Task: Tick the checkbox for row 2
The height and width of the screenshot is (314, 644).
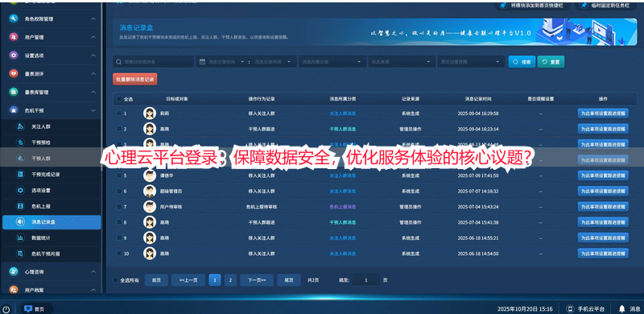Action: (x=119, y=129)
